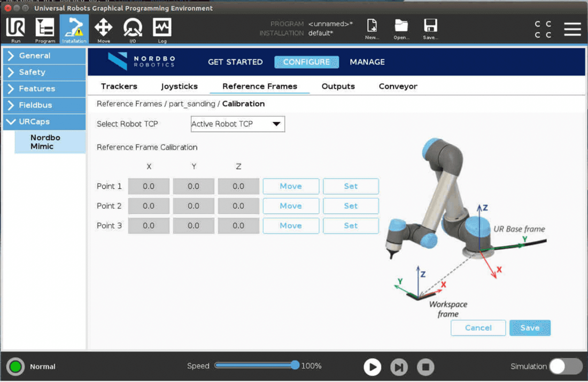Open the MANAGE menu item
This screenshot has width=588, height=382.
point(367,62)
